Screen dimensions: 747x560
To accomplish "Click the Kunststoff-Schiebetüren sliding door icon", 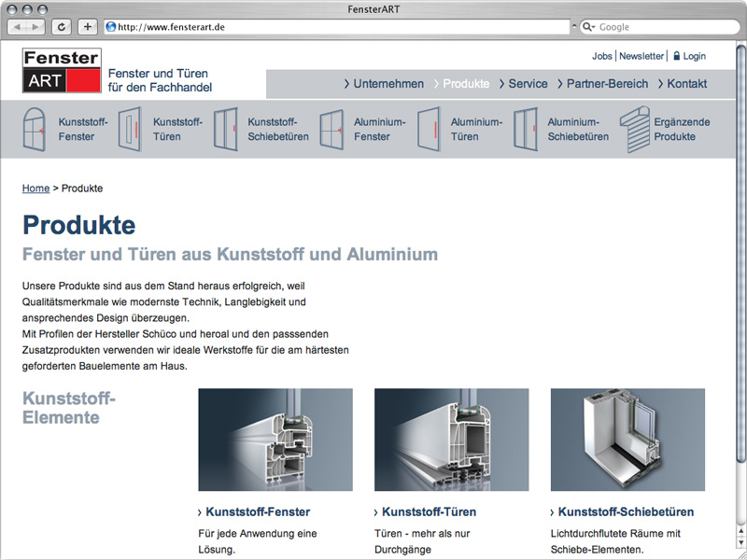I will 226,129.
